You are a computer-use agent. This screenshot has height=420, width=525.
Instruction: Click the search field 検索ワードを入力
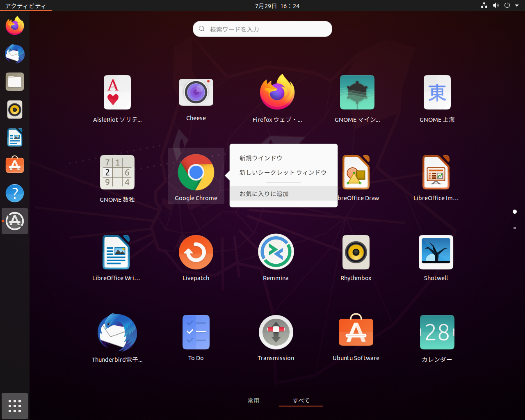262,29
